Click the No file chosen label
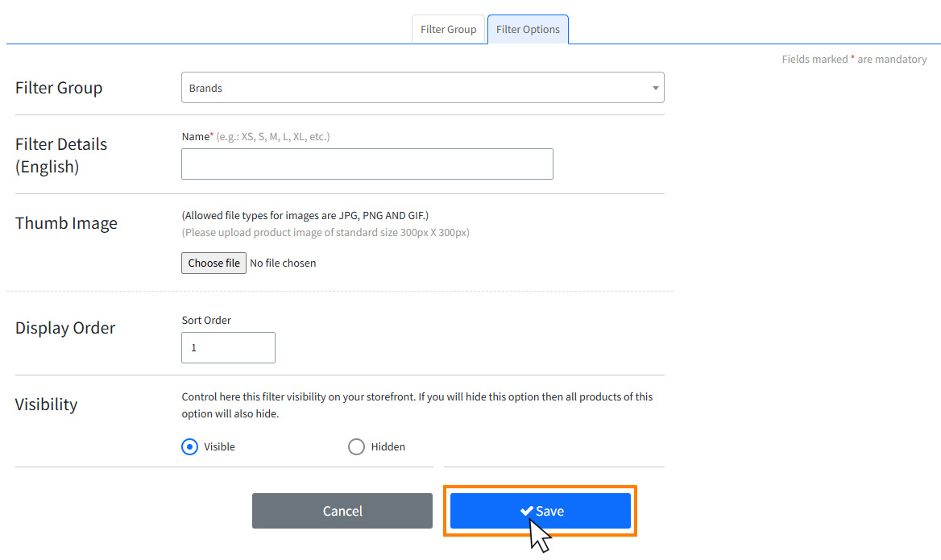941x560 pixels. (283, 263)
